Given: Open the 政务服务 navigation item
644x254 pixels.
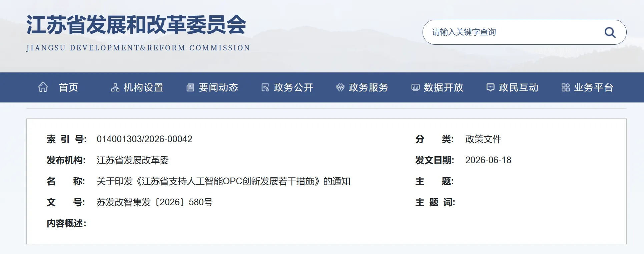Looking at the screenshot, I should pos(369,87).
